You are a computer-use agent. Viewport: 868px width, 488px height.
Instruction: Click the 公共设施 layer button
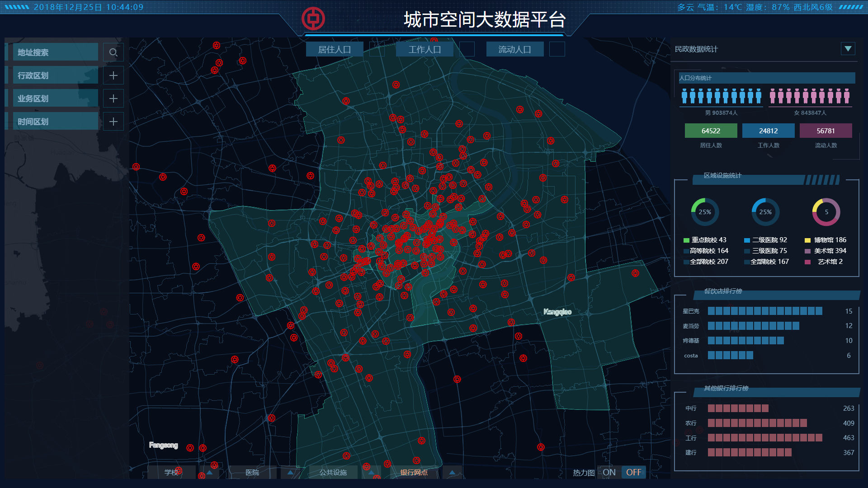[x=333, y=472]
